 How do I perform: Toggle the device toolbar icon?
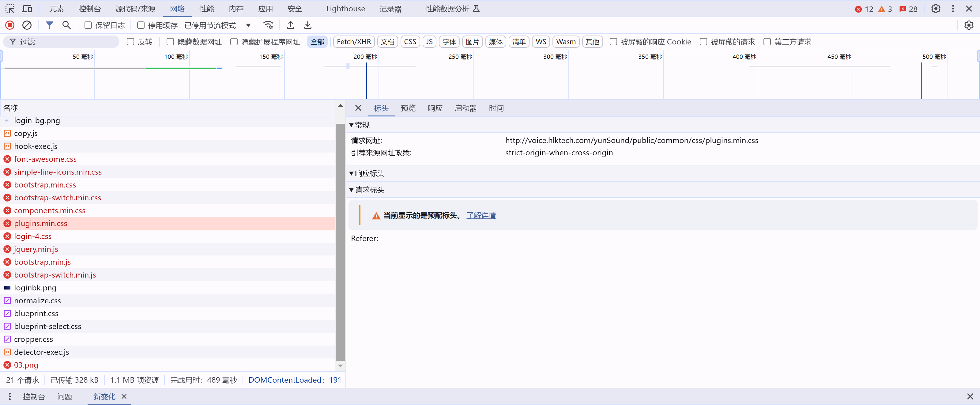tap(27, 8)
